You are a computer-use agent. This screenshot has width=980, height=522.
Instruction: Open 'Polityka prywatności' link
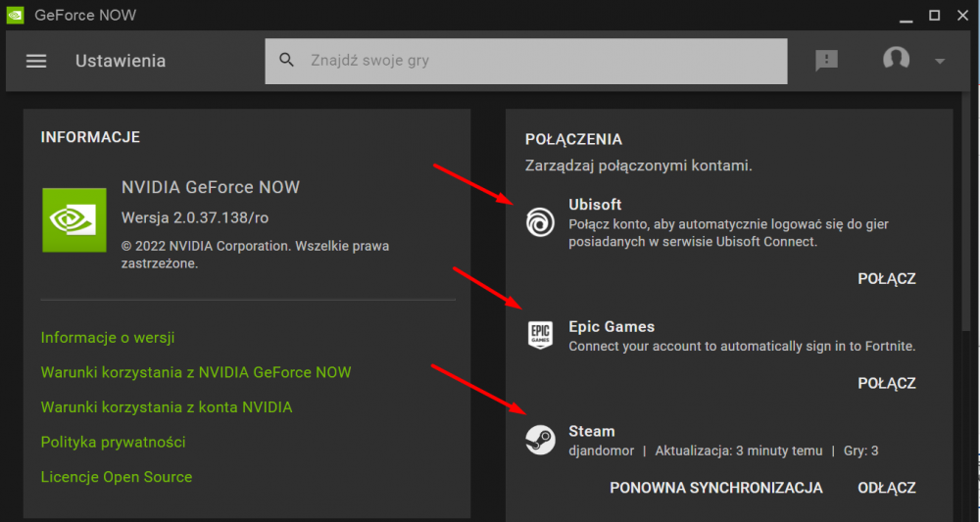[113, 443]
